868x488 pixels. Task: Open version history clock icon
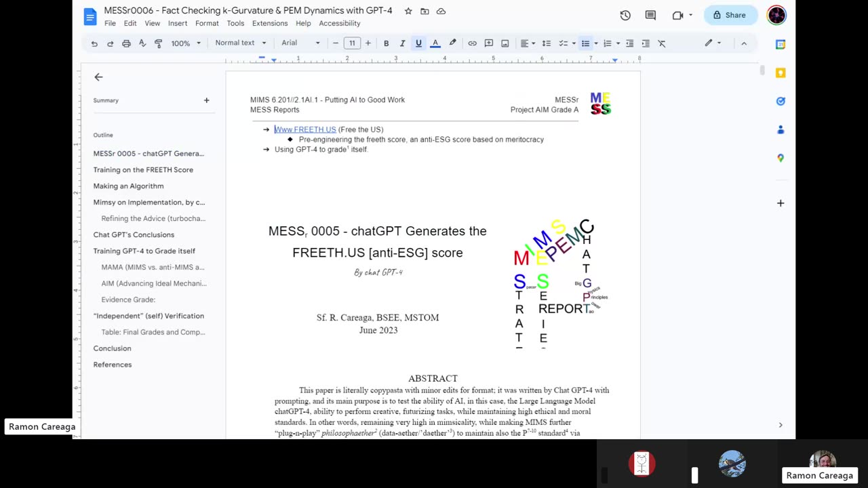point(625,15)
